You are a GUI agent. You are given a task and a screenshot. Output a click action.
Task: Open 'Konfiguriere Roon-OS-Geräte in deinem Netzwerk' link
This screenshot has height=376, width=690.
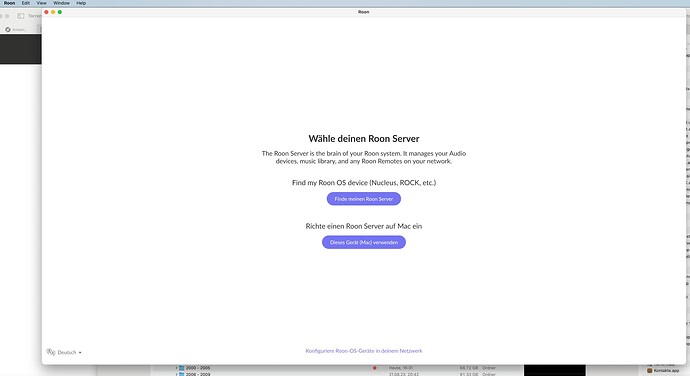click(363, 351)
